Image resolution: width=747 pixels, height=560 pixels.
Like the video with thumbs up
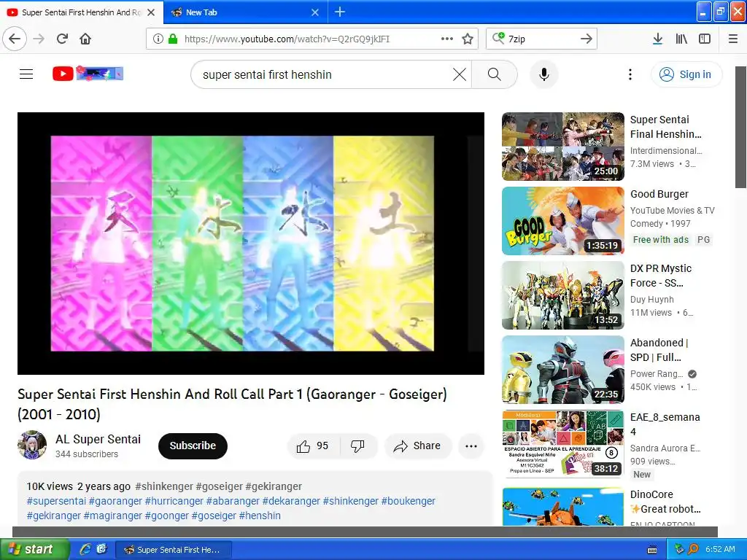[314, 446]
